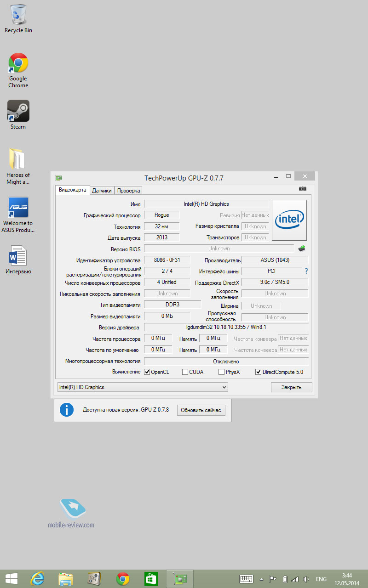The height and width of the screenshot is (588, 368).
Task: Show hidden system tray icons arrow
Action: click(262, 579)
